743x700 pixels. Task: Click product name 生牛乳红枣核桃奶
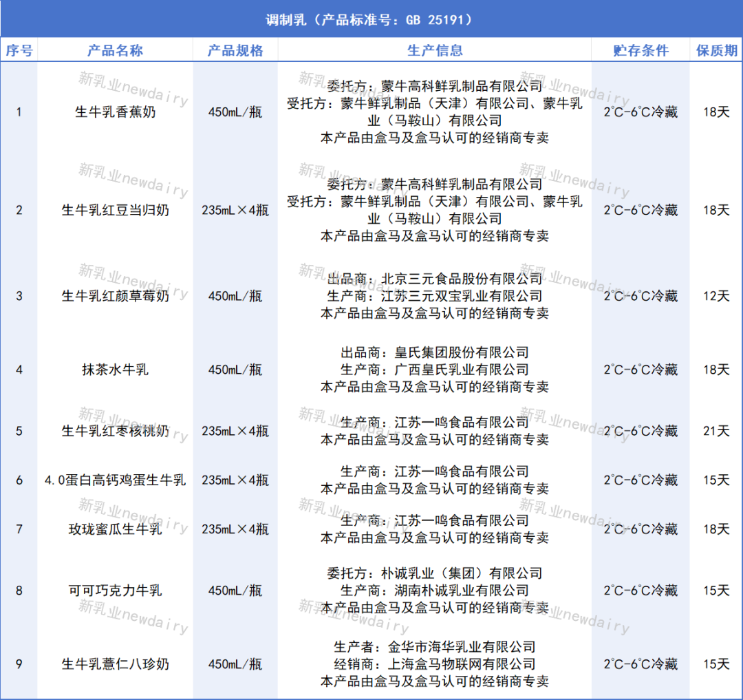pos(115,431)
